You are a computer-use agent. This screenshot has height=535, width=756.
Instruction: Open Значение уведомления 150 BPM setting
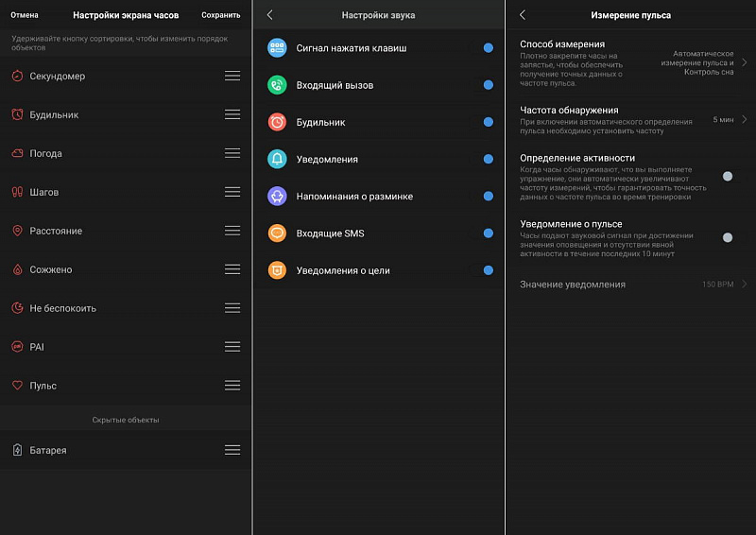(x=744, y=285)
